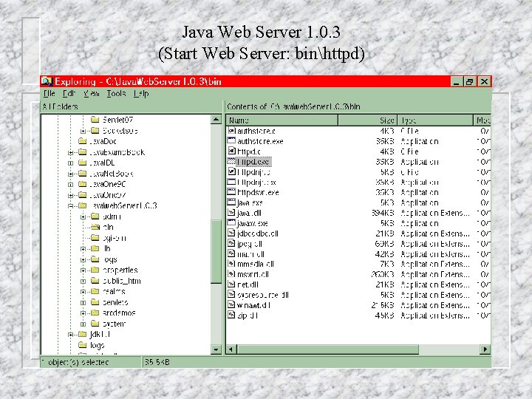Select the system folder in tree

click(114, 324)
